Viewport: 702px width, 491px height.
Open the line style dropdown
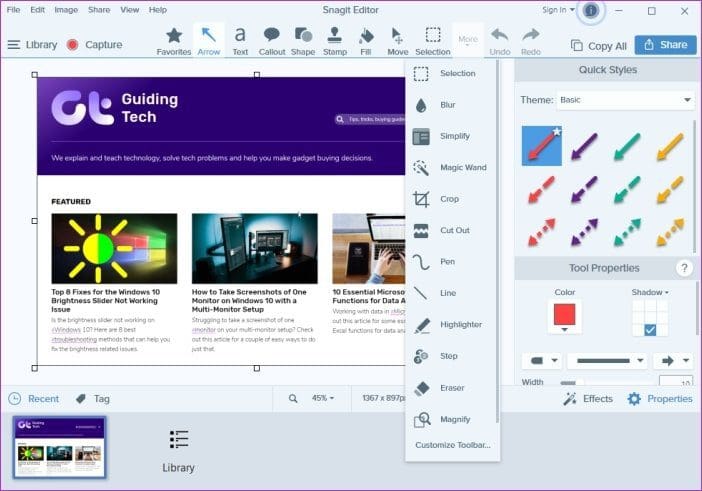click(x=608, y=361)
